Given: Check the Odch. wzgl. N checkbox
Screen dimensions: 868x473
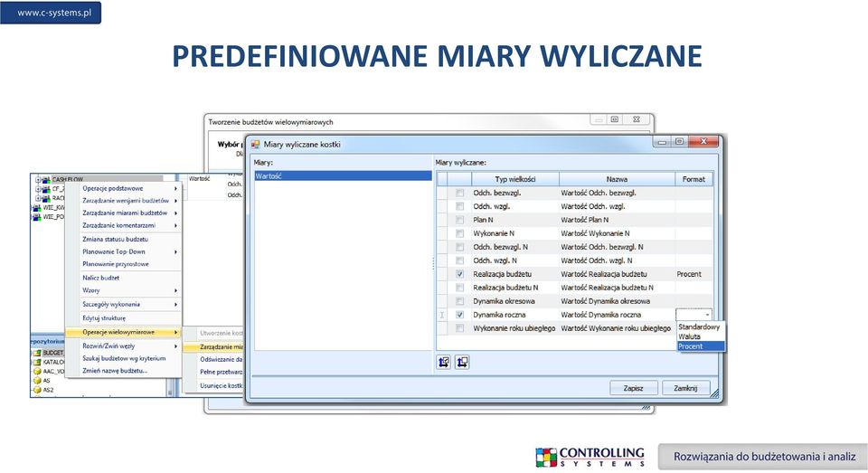Looking at the screenshot, I should (x=459, y=260).
